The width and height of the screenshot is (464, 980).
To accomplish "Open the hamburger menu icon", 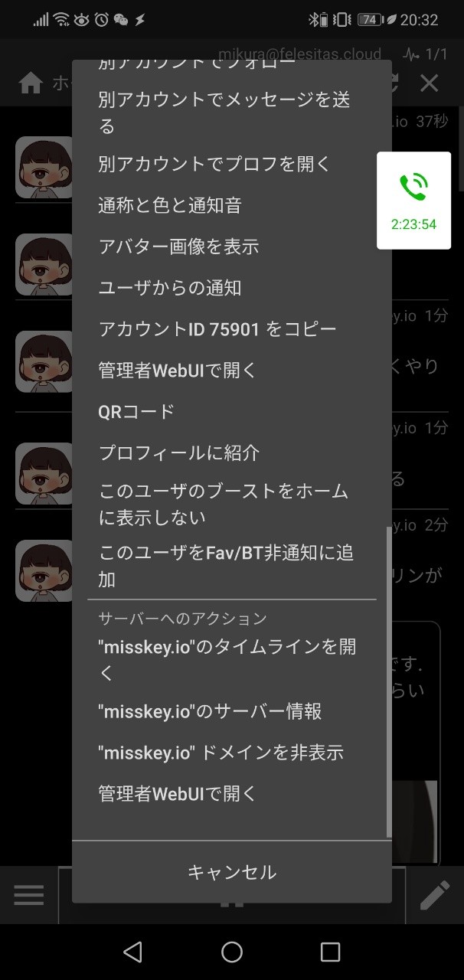I will coord(29,895).
